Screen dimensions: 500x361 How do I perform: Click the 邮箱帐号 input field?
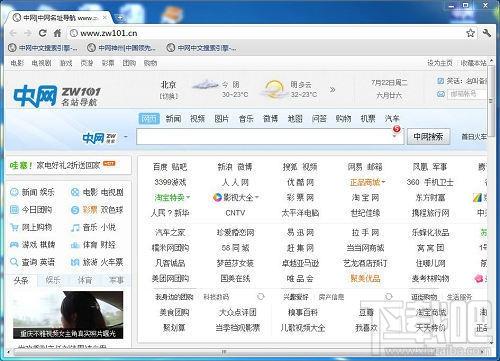(467, 94)
